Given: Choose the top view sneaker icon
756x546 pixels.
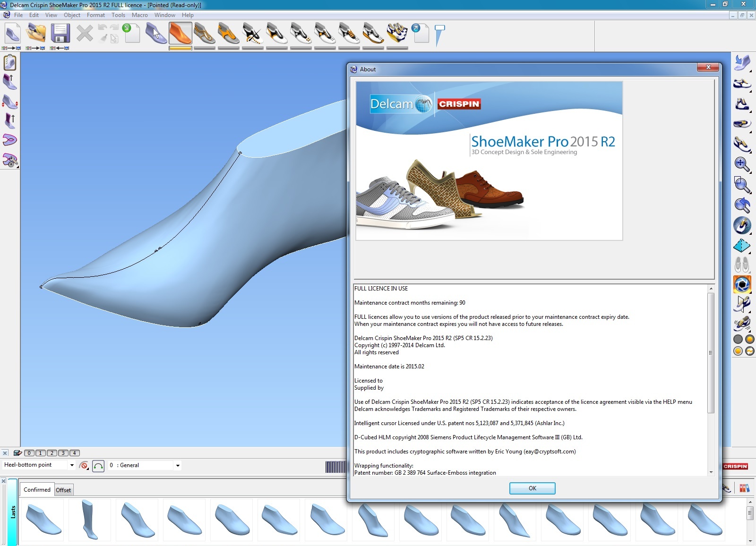Looking at the screenshot, I should point(742,124).
